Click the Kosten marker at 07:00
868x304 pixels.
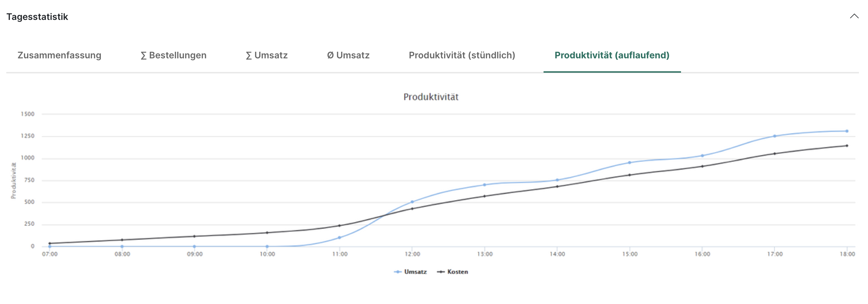point(50,243)
